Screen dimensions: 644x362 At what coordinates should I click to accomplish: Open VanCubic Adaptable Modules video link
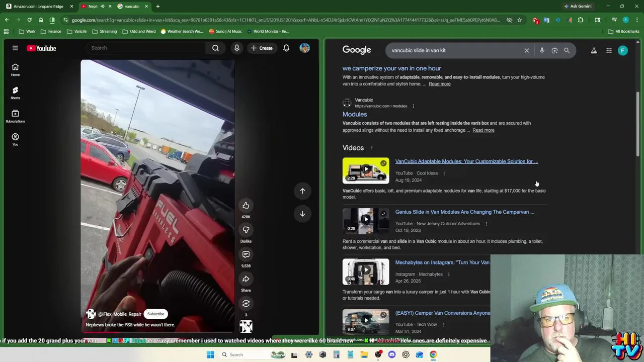point(466,161)
